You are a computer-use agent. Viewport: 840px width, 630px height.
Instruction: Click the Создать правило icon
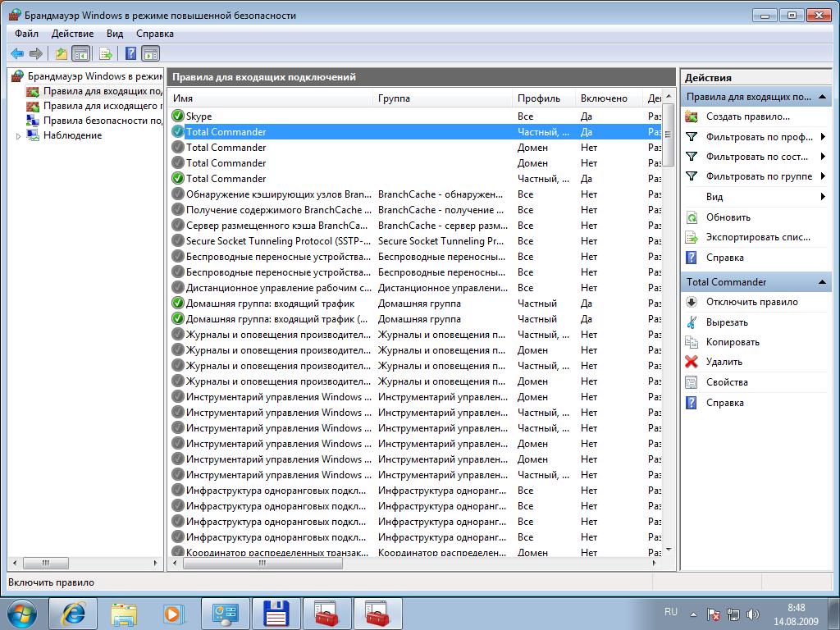click(x=692, y=116)
